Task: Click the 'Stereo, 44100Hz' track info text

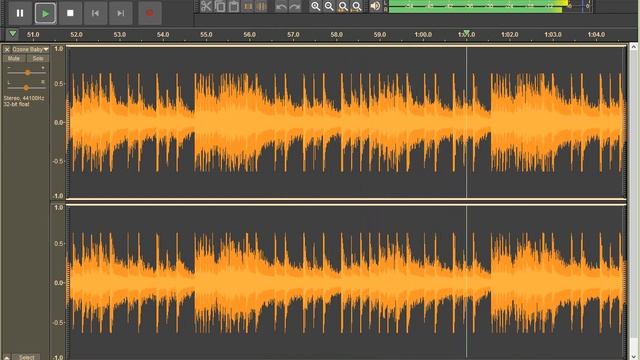Action: tap(24, 98)
